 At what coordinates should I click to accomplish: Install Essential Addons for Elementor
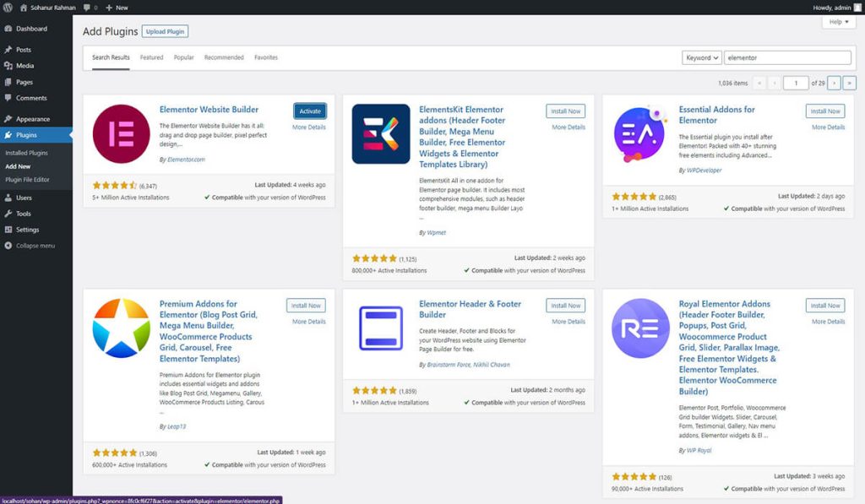coord(825,111)
